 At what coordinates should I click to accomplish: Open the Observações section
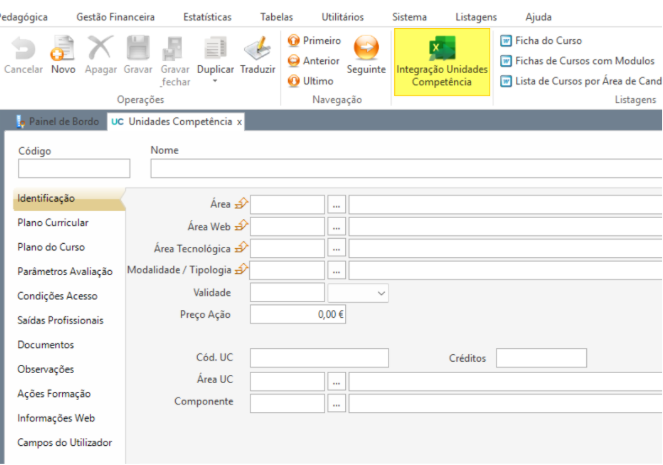coord(46,369)
